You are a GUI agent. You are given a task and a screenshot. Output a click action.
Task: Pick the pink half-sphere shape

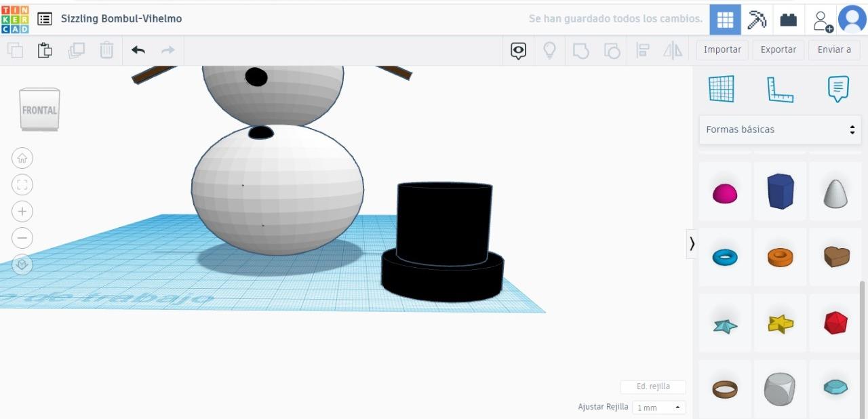pyautogui.click(x=725, y=194)
